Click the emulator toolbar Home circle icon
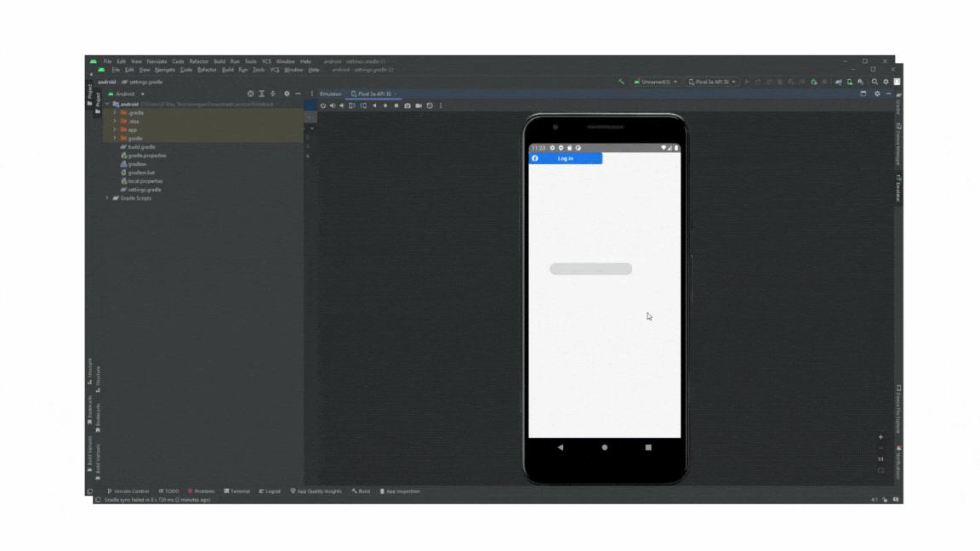Screen dimensions: 980x551 point(385,105)
